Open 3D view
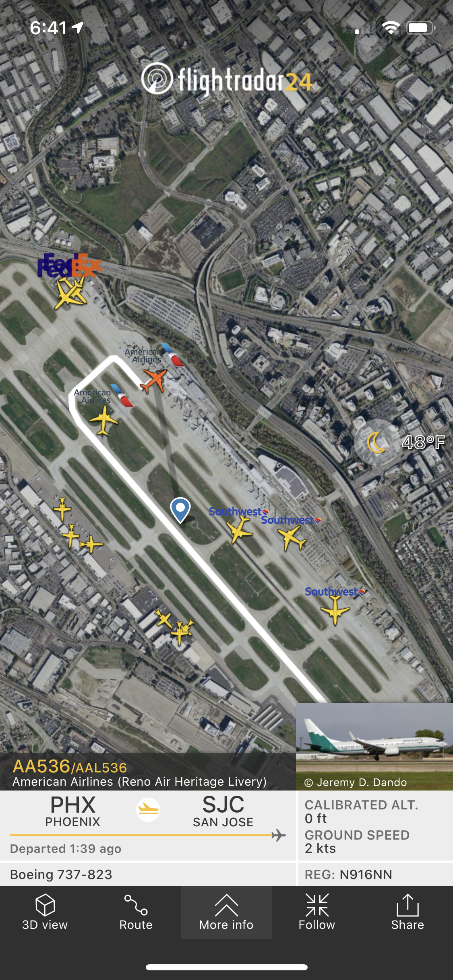 45,912
